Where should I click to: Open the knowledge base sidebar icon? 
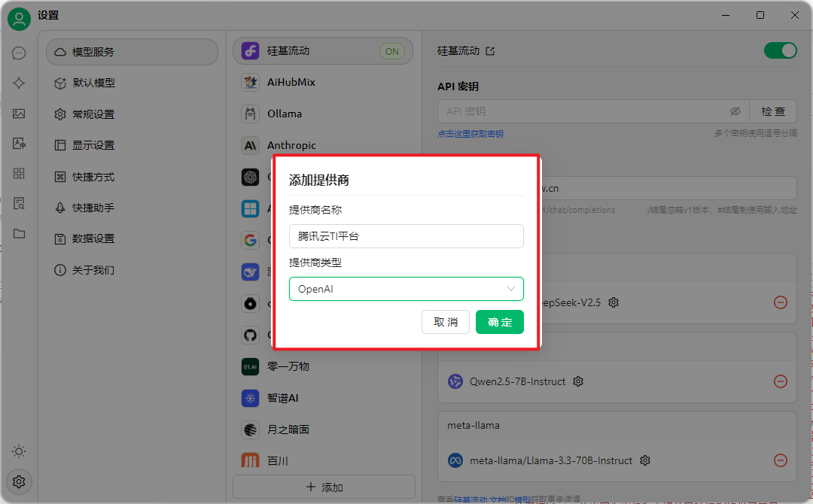click(19, 204)
